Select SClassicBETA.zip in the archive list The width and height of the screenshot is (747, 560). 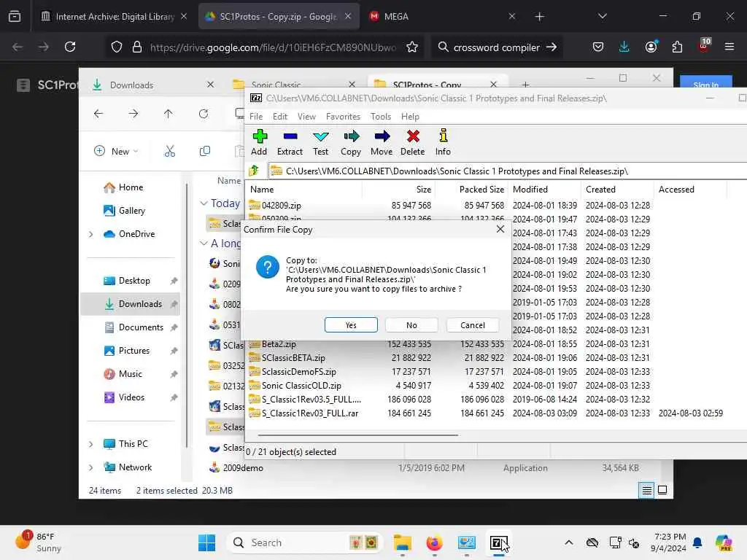point(293,357)
